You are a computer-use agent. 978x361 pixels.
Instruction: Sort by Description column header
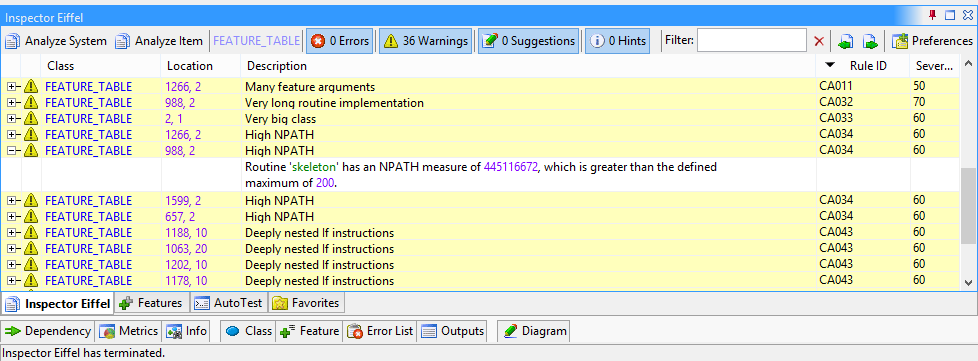click(x=529, y=65)
